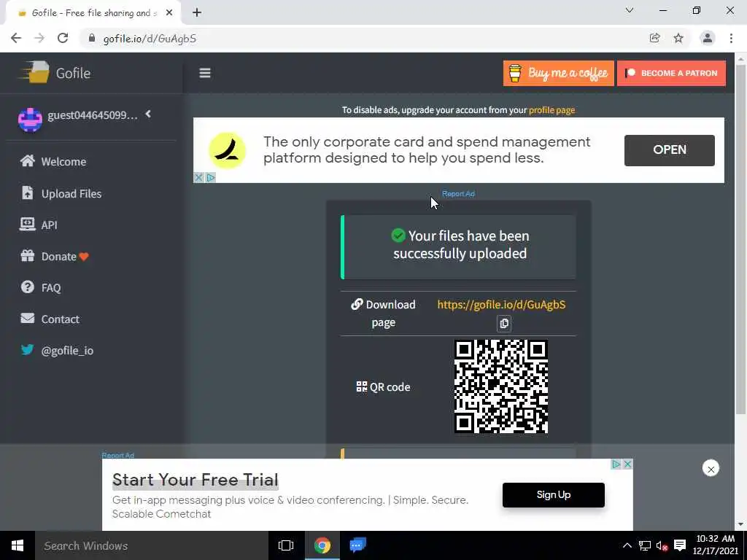
Task: Share this page using share icon
Action: point(654,38)
